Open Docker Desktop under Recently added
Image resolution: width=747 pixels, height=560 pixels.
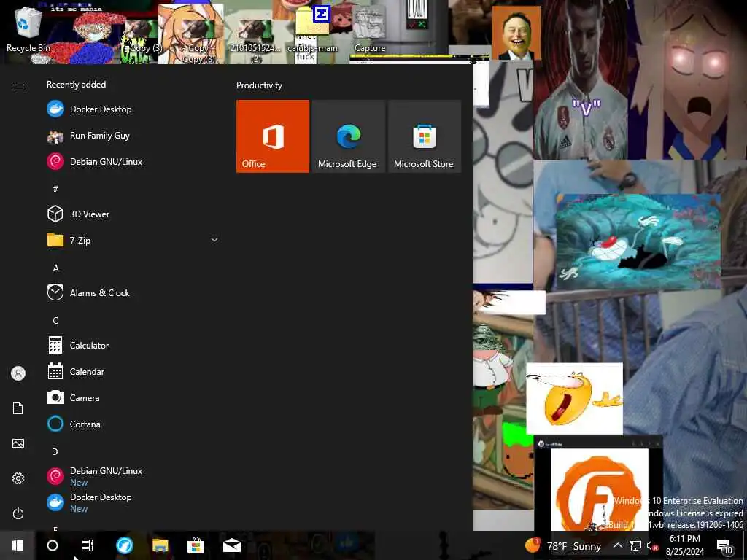[133, 109]
